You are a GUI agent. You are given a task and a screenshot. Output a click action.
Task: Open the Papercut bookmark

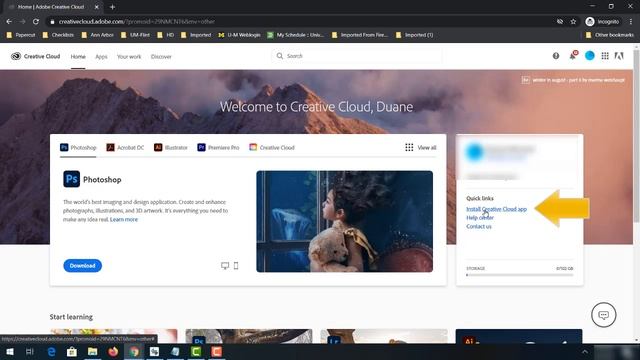(x=21, y=35)
